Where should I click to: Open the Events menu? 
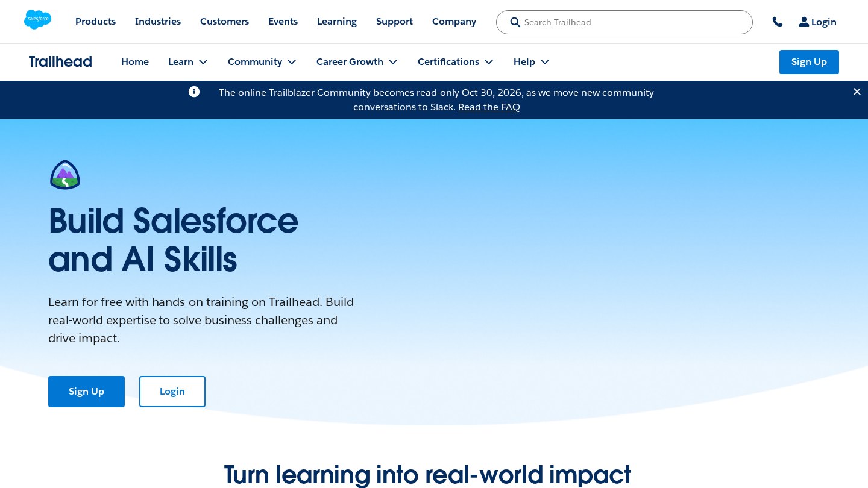(x=283, y=22)
